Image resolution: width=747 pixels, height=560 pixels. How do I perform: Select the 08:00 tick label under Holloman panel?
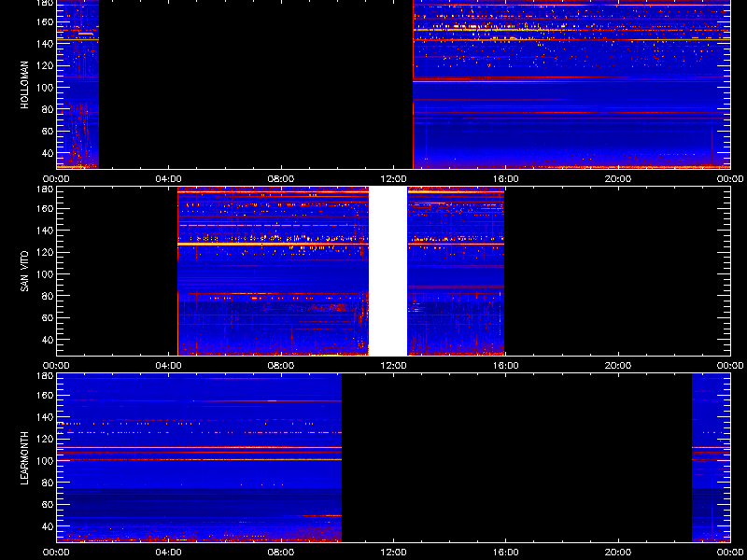pos(281,179)
